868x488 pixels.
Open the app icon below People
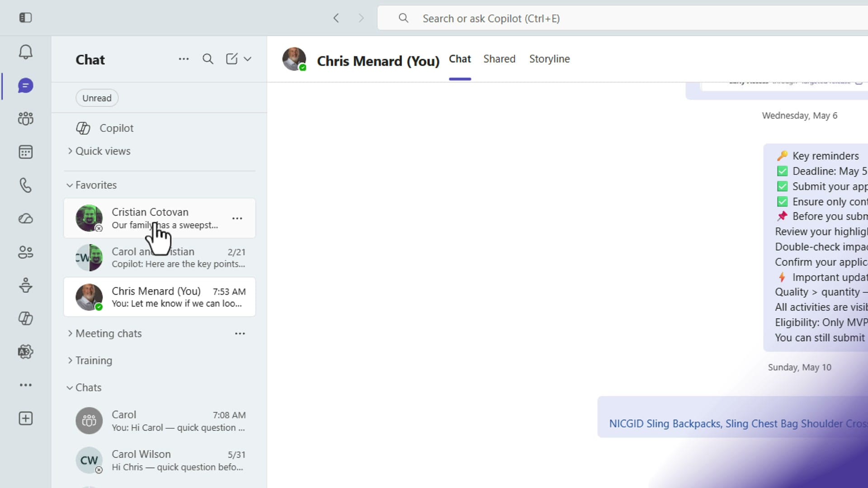26,285
